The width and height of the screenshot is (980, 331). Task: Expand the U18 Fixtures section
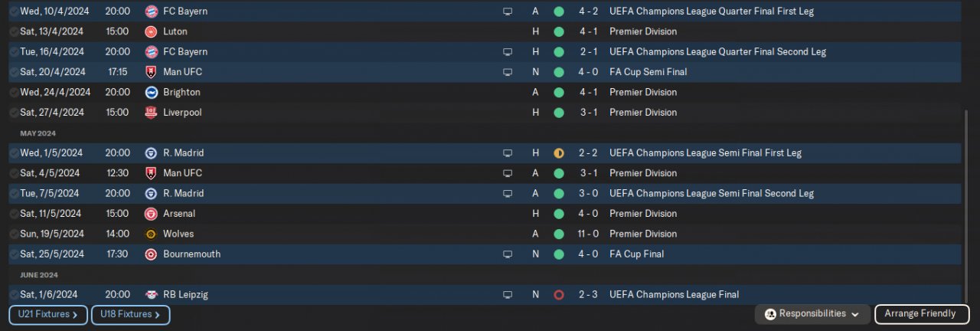tap(130, 314)
